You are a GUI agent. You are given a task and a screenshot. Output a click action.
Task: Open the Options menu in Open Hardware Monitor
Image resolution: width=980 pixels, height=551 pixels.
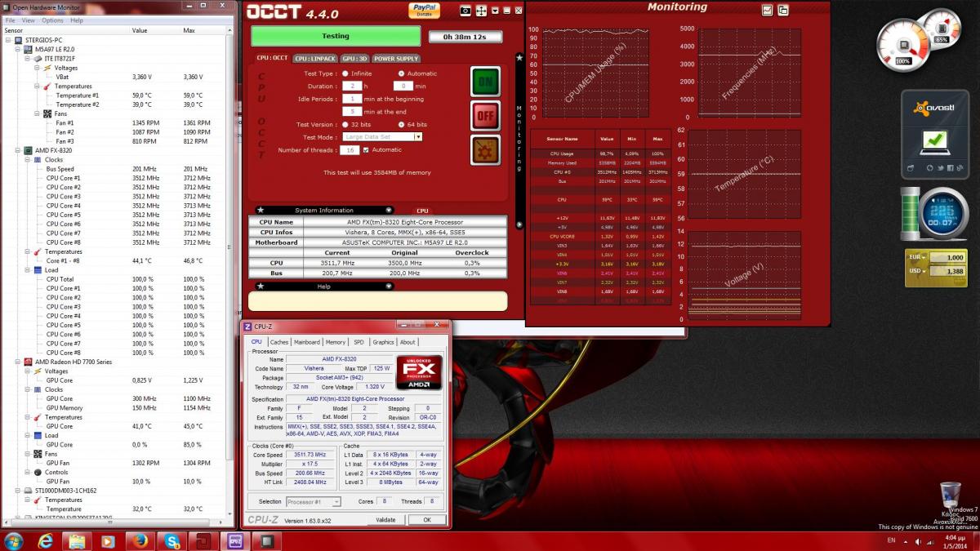pyautogui.click(x=52, y=20)
